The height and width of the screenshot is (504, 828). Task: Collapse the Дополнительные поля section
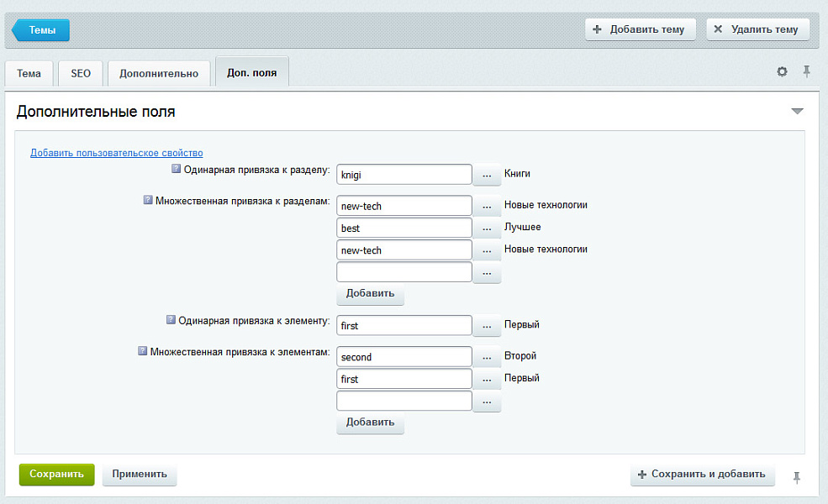pos(797,112)
